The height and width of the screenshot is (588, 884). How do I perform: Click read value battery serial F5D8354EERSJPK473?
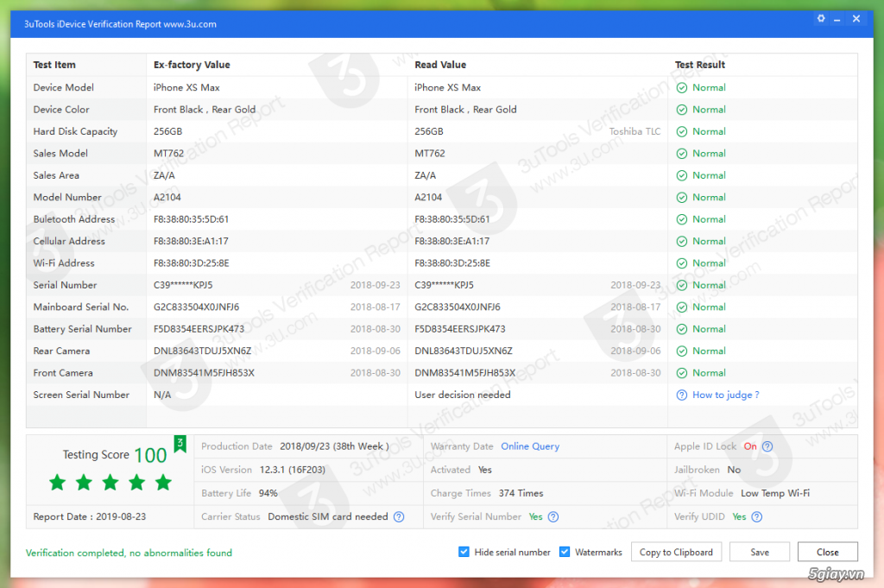click(460, 329)
